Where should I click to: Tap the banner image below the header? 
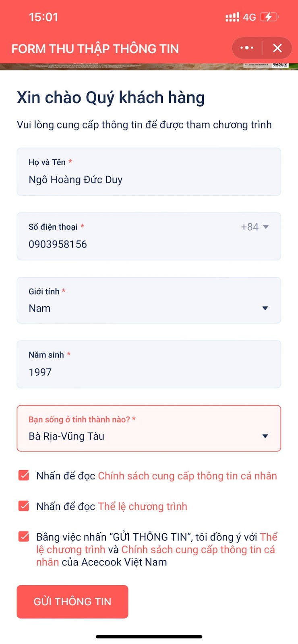tap(149, 66)
